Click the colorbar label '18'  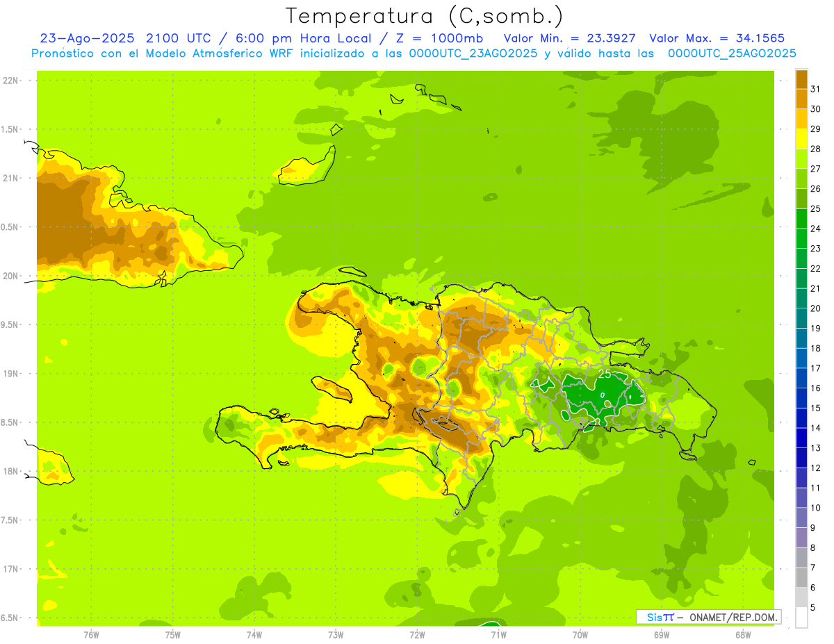pos(815,348)
